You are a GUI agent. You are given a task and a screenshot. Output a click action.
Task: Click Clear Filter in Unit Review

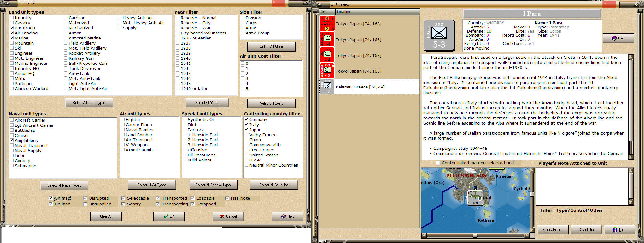tap(586, 230)
